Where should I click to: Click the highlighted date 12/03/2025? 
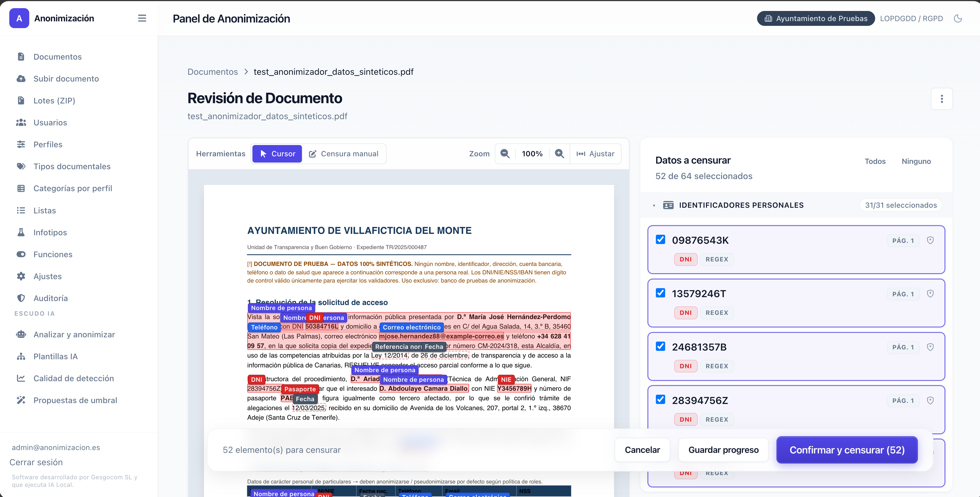[308, 408]
